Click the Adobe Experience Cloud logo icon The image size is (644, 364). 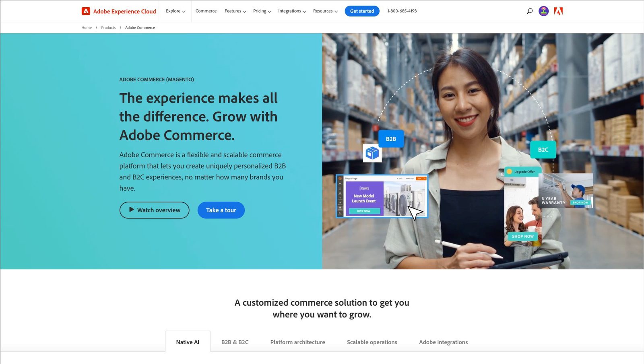pos(86,11)
